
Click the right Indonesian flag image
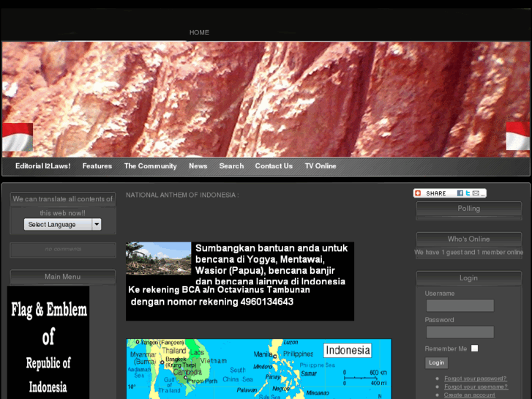(x=518, y=136)
